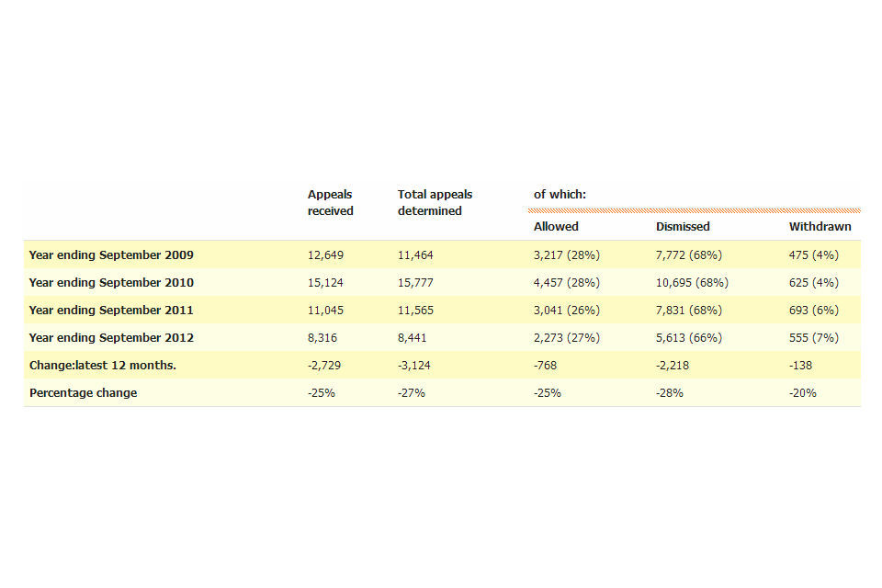This screenshot has width=882, height=588.
Task: Click the Total appeals determined header
Action: pos(435,202)
